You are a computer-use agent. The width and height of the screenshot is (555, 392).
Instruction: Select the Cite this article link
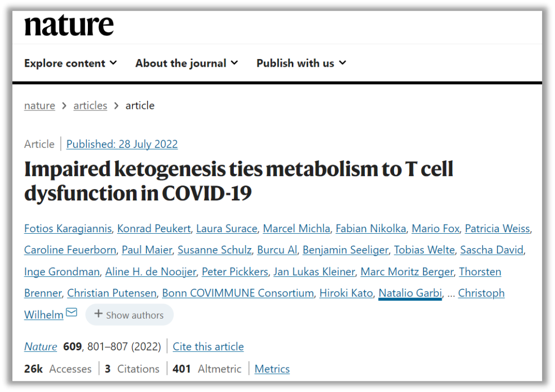coord(208,346)
